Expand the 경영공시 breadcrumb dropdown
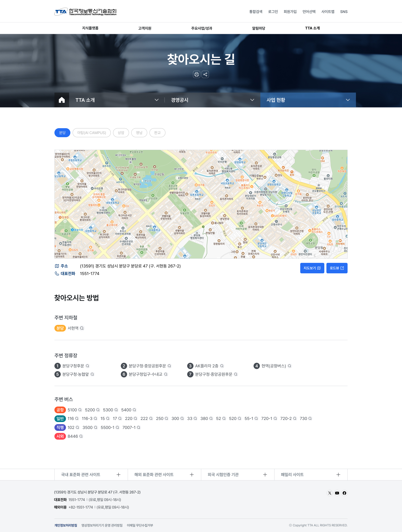Viewport: 402px width, 532px height. click(212, 100)
